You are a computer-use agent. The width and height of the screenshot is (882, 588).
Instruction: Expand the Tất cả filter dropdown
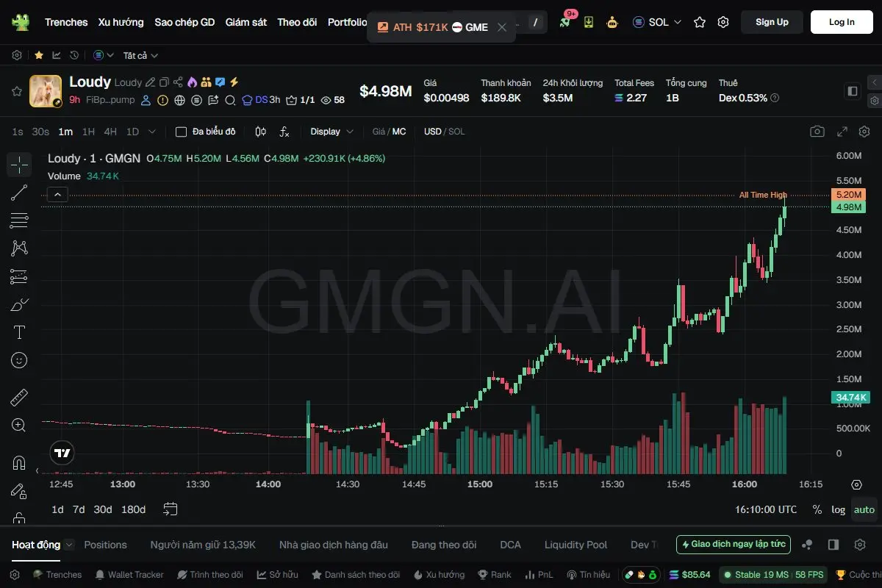(140, 55)
